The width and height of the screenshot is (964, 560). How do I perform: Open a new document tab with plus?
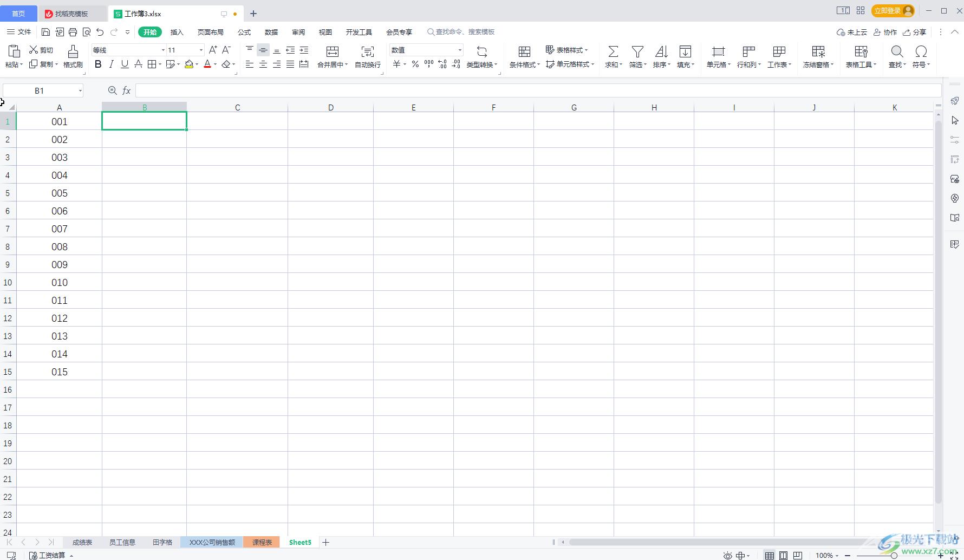pos(253,14)
